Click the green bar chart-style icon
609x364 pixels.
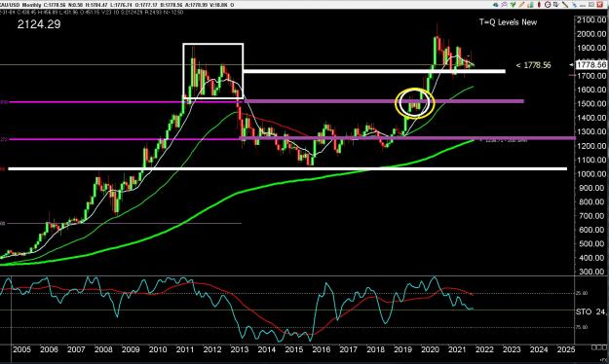point(530,5)
